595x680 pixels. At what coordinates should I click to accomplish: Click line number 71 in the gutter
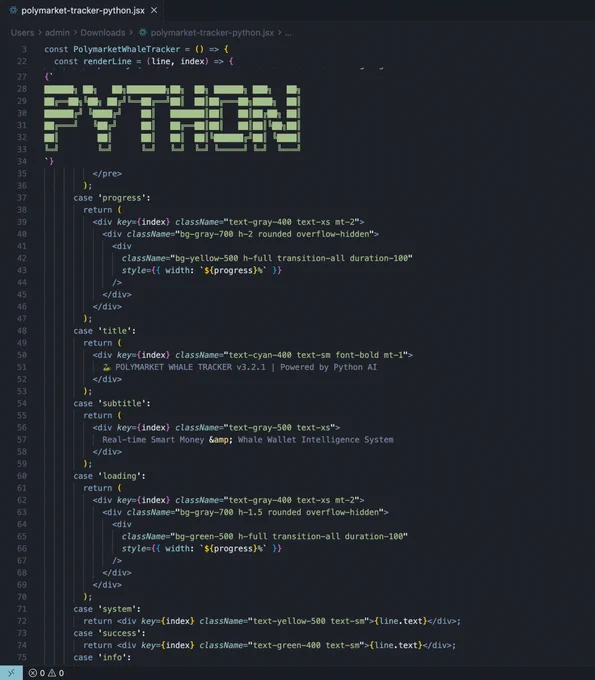tap(22, 609)
